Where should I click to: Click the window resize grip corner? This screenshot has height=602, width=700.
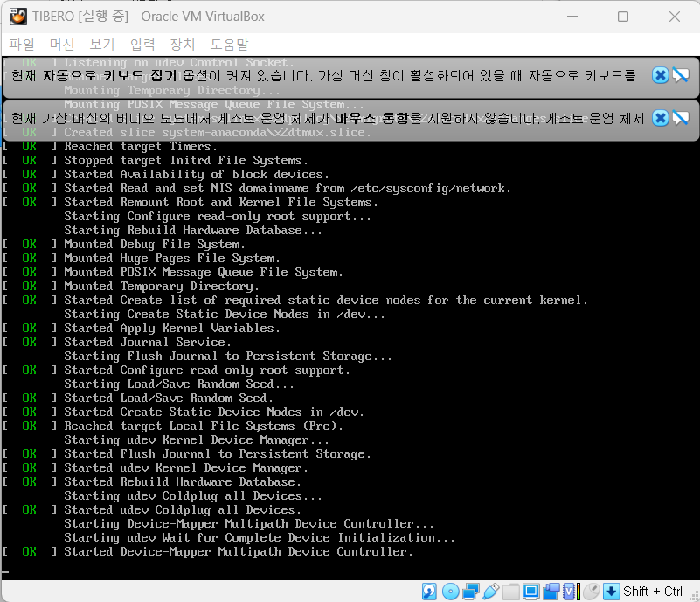tap(694, 596)
